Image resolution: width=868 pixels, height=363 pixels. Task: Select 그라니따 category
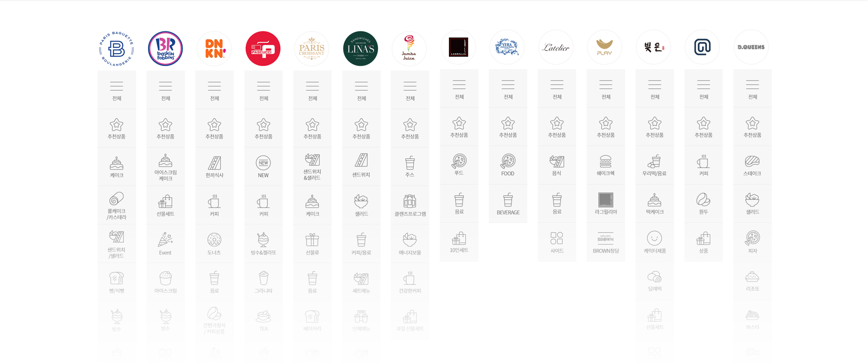[x=263, y=282]
